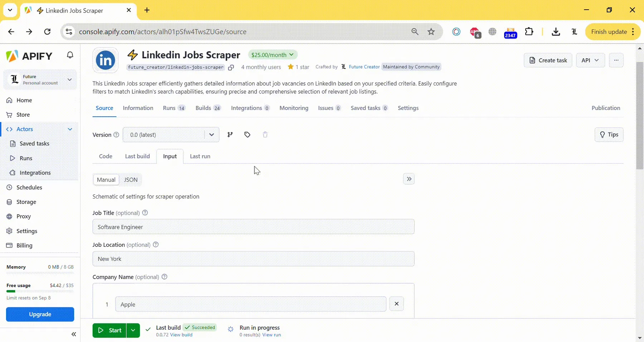Viewport: 644px width, 342px height.
Task: Open the API dropdown
Action: pyautogui.click(x=590, y=60)
